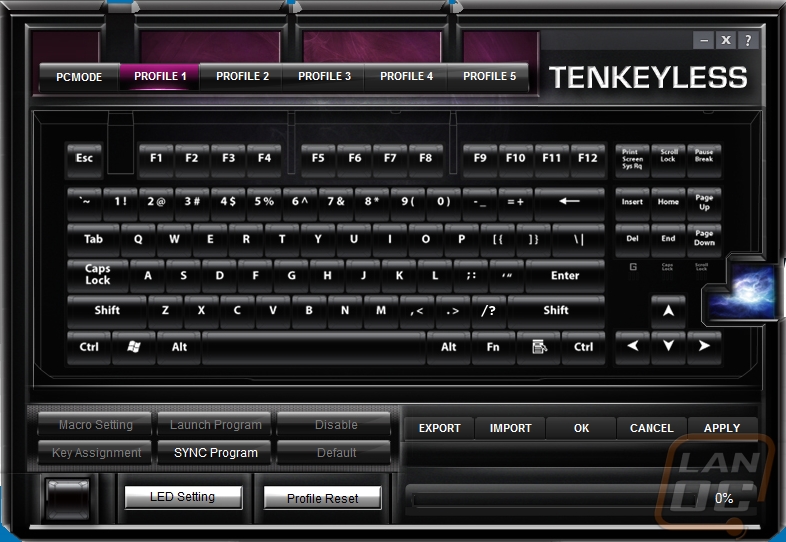Screen dimensions: 786x542
Task: Click Launch Program button
Action: pyautogui.click(x=216, y=425)
